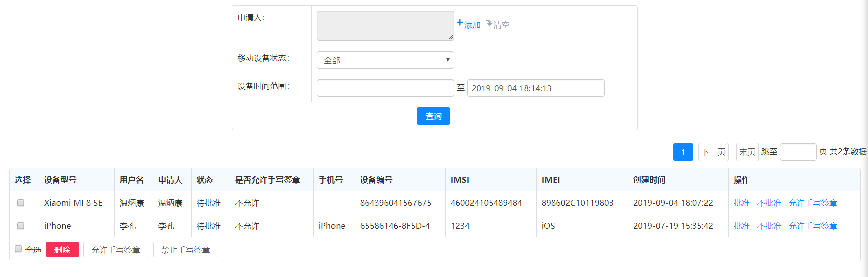Check the Xiaomi MI 8 SE row checkbox
The image size is (868, 277).
(x=21, y=203)
